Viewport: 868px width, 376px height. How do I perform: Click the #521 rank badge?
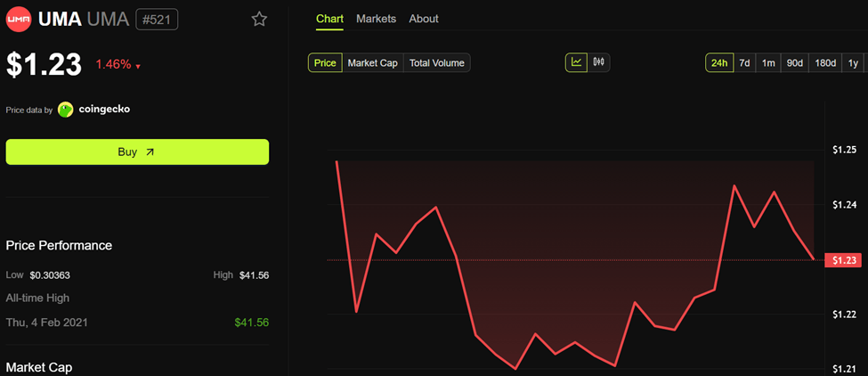pyautogui.click(x=157, y=19)
